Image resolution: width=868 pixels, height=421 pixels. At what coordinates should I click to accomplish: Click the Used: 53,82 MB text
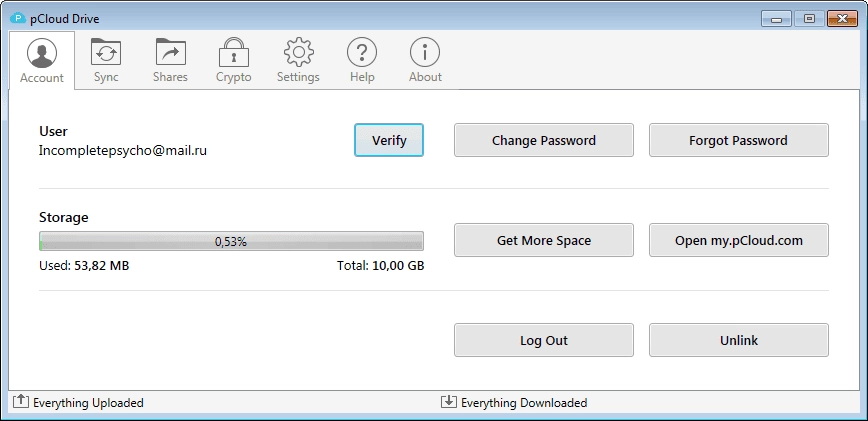point(84,266)
